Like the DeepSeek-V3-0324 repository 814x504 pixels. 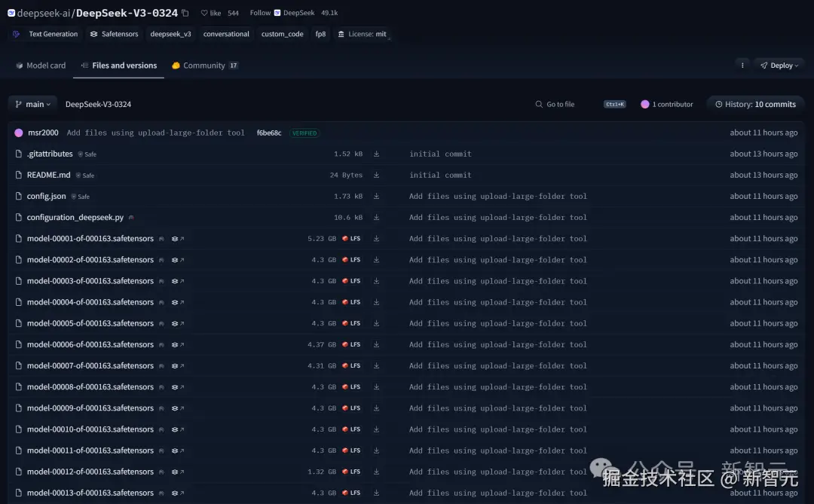(x=211, y=13)
